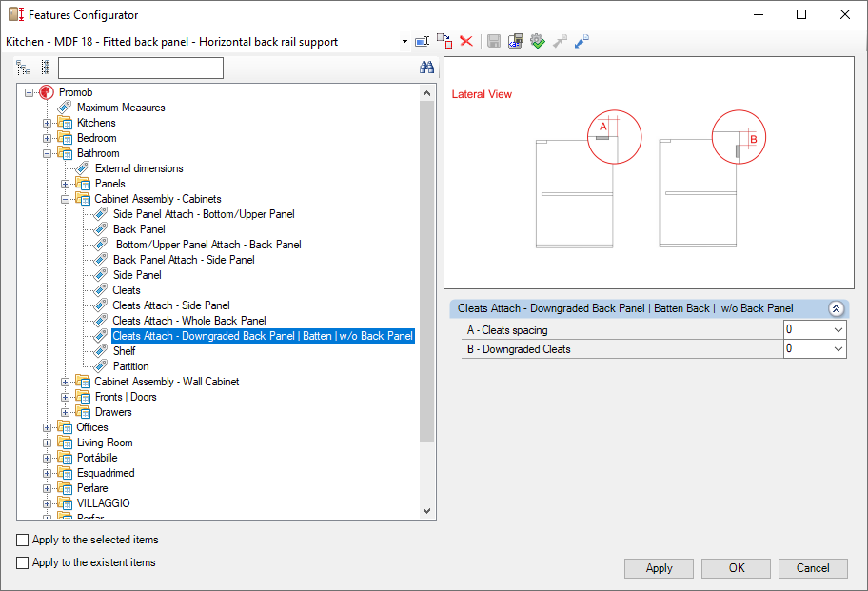Viewport: 868px width, 591px height.
Task: Collapse the Bathroom node
Action: (x=47, y=154)
